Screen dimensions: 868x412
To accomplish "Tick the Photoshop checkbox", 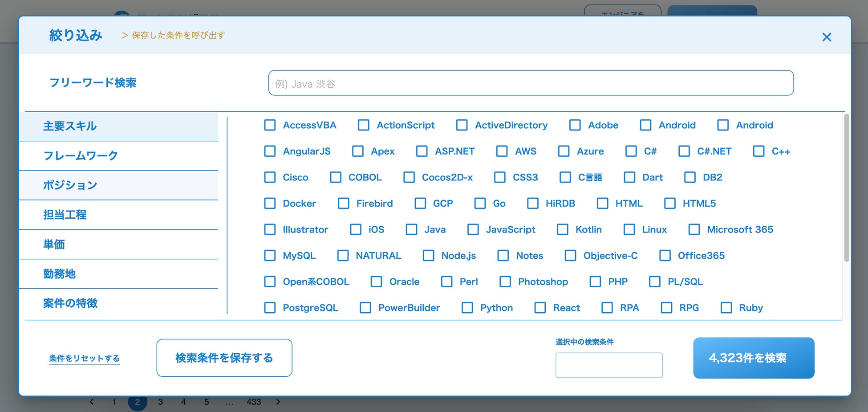I will coord(505,281).
